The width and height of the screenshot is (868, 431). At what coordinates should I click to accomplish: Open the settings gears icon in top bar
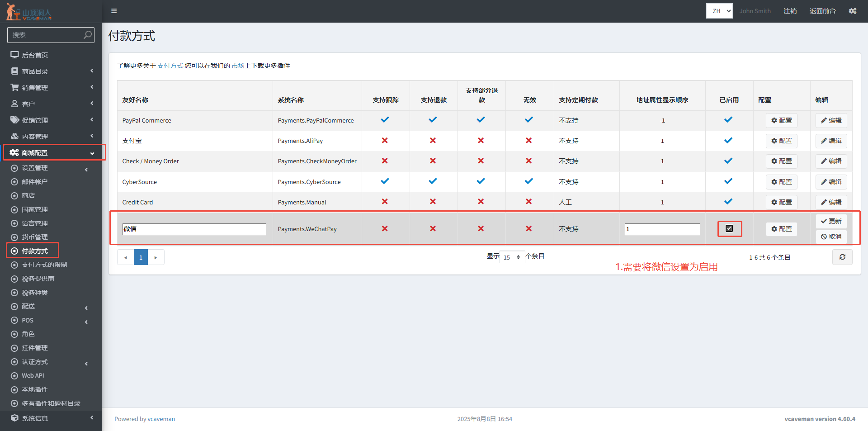[852, 11]
